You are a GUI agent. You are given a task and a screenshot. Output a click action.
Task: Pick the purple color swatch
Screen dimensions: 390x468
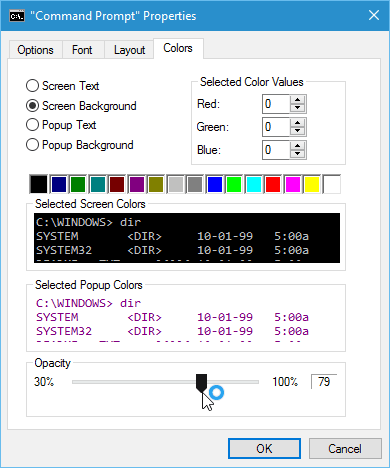[137, 184]
